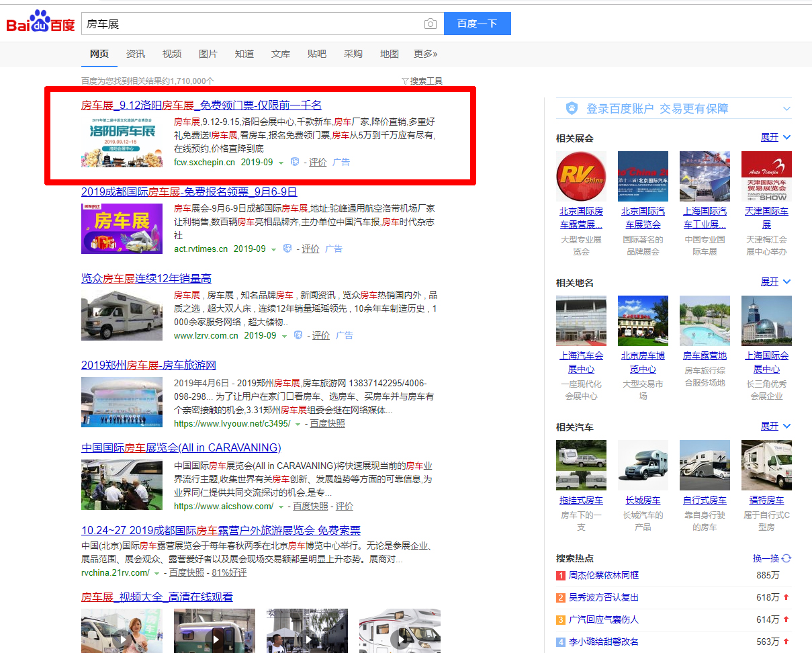Screen dimensions: 812x653
Task: Click the paw shield icon beside login prompt
Action: click(572, 108)
